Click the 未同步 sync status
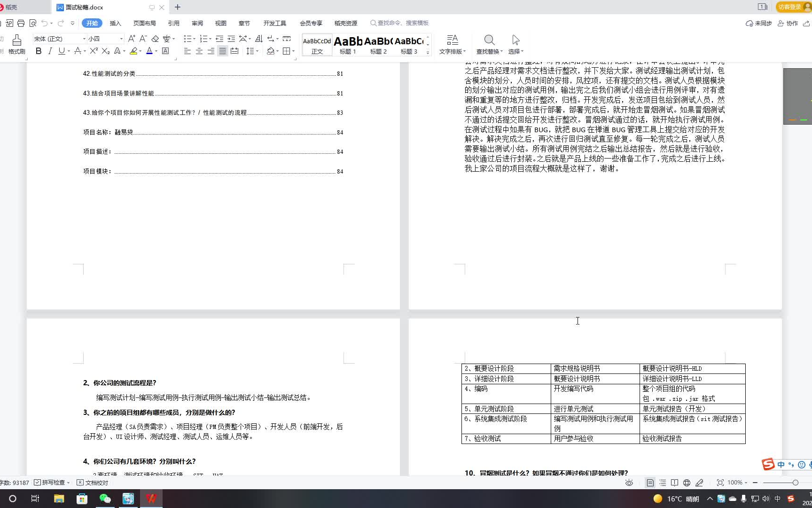The height and width of the screenshot is (508, 812). (759, 23)
